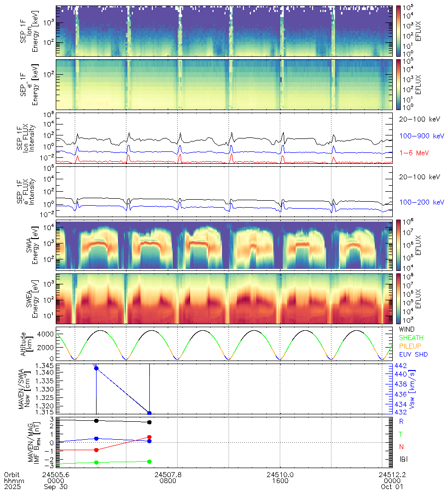Select the blue 100-200 keV electron legend label
This screenshot has height=498, width=448.
(x=421, y=202)
